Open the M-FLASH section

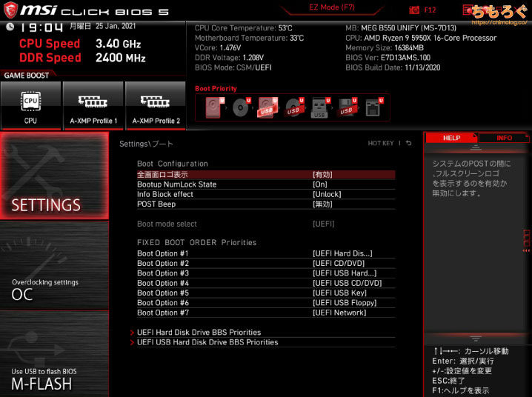(x=54, y=354)
